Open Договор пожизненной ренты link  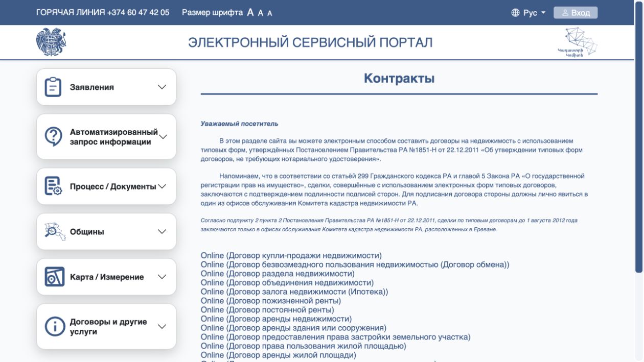(x=270, y=301)
